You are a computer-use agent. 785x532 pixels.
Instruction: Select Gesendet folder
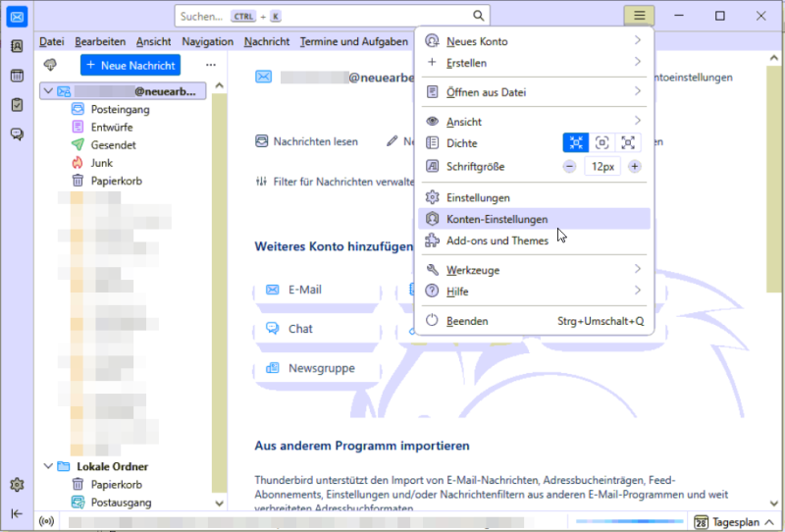pyautogui.click(x=113, y=145)
